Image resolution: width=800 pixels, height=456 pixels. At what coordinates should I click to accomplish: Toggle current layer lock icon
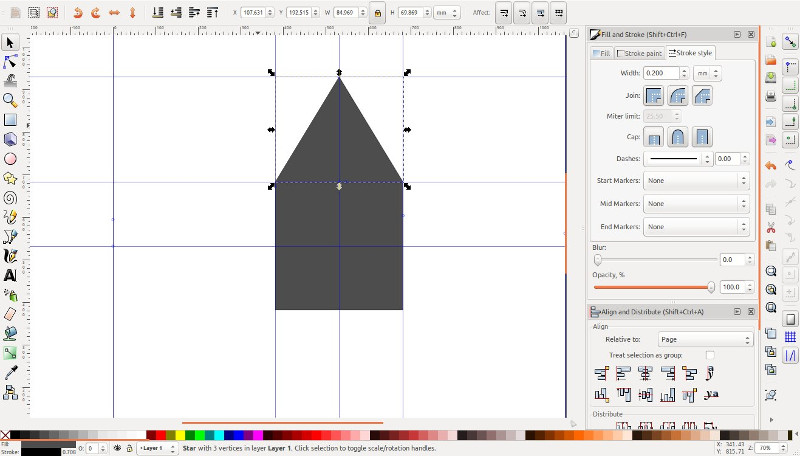pyautogui.click(x=130, y=448)
